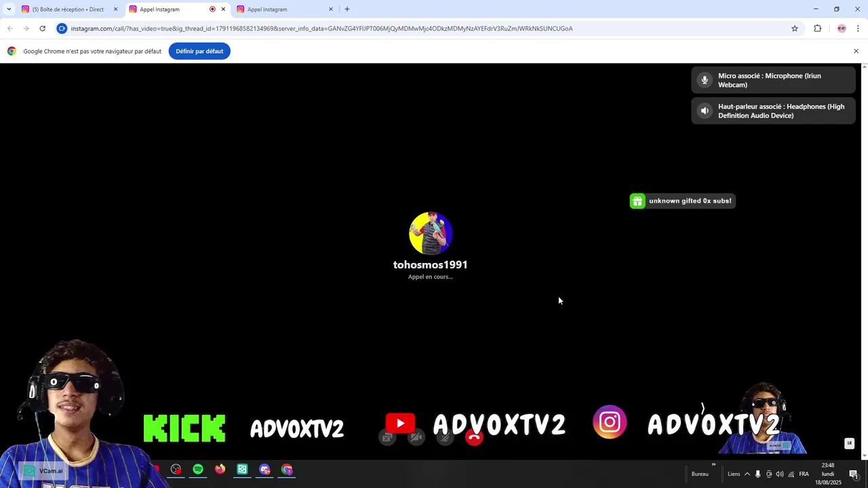This screenshot has height=488, width=868.
Task: Click the Définir par défaut button
Action: [x=199, y=52]
